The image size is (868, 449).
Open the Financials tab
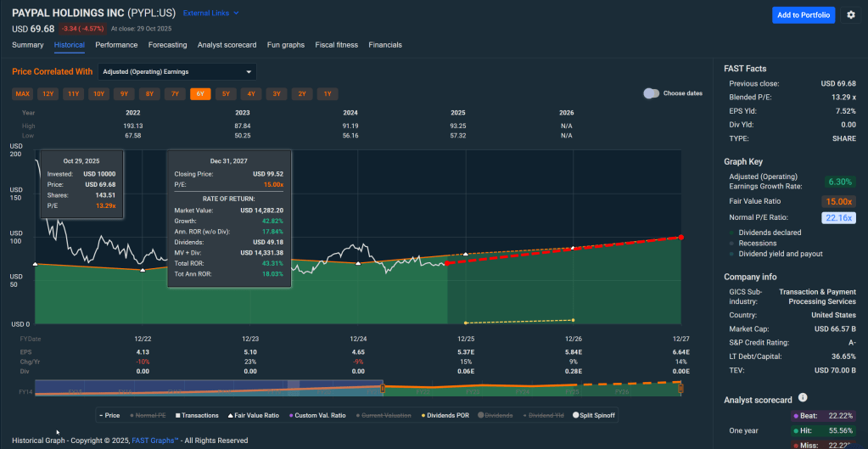coord(385,45)
